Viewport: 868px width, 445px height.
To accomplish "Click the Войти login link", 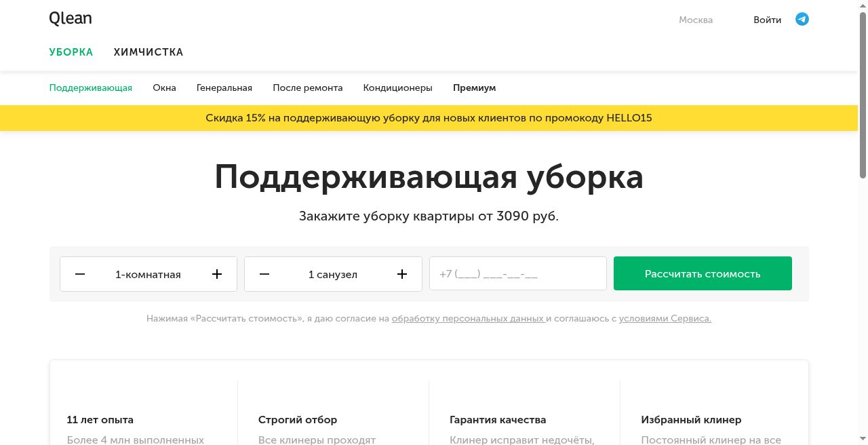I will (x=768, y=20).
